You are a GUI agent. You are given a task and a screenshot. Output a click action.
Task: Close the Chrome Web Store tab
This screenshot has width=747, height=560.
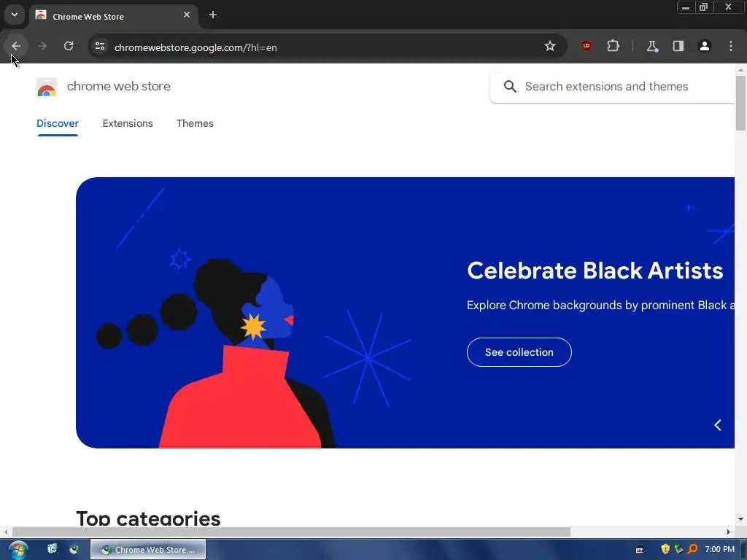(187, 15)
